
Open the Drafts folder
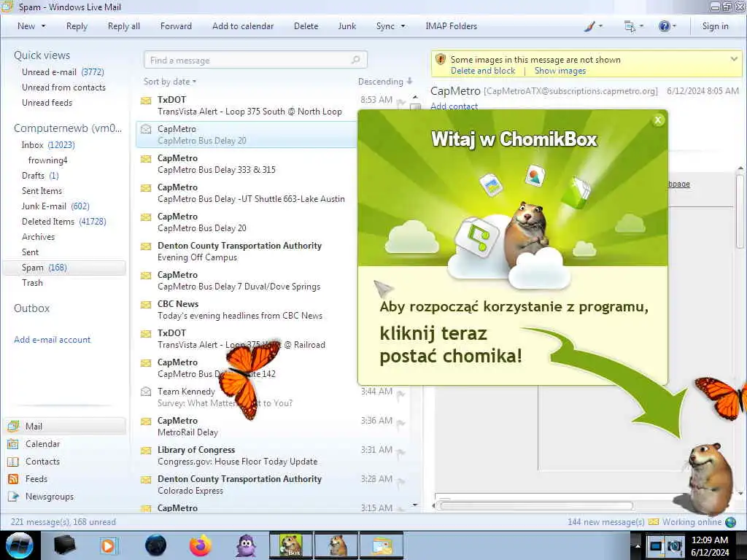click(x=40, y=175)
